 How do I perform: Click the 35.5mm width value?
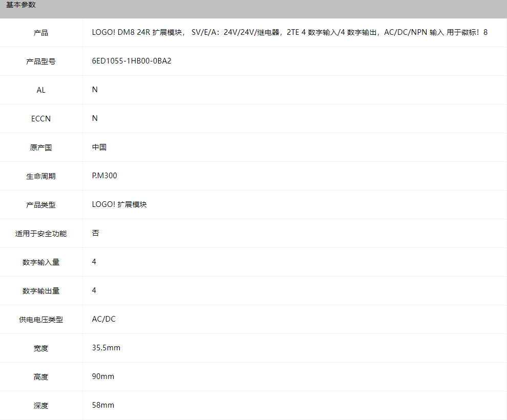point(106,348)
